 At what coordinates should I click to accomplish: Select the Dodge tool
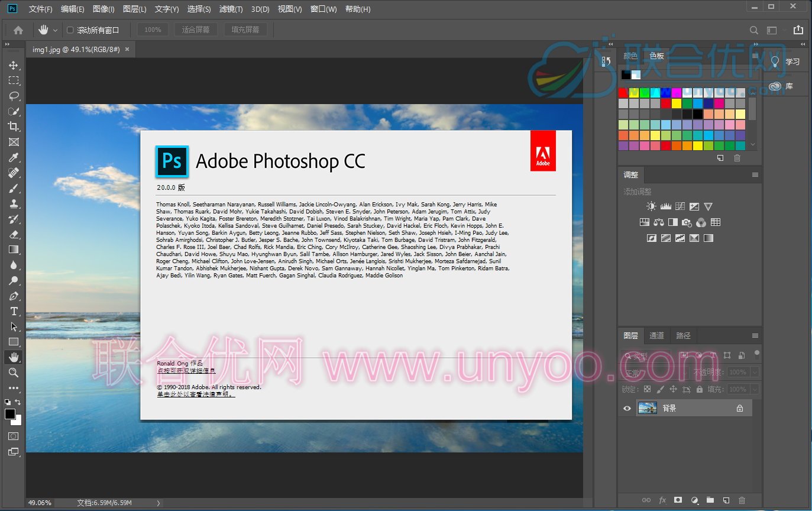[x=13, y=280]
